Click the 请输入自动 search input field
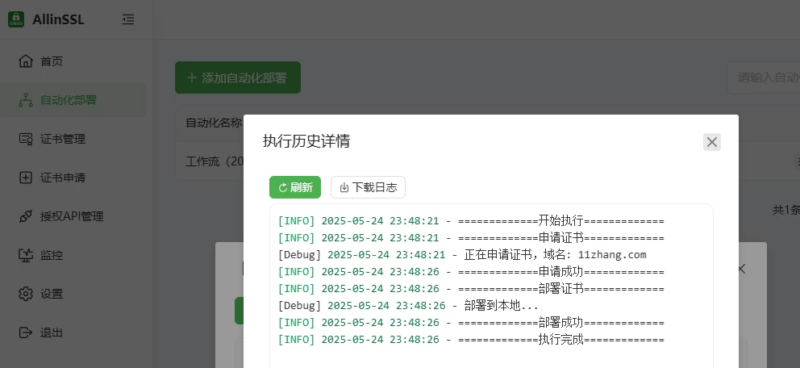Image resolution: width=800 pixels, height=368 pixels. (x=763, y=78)
